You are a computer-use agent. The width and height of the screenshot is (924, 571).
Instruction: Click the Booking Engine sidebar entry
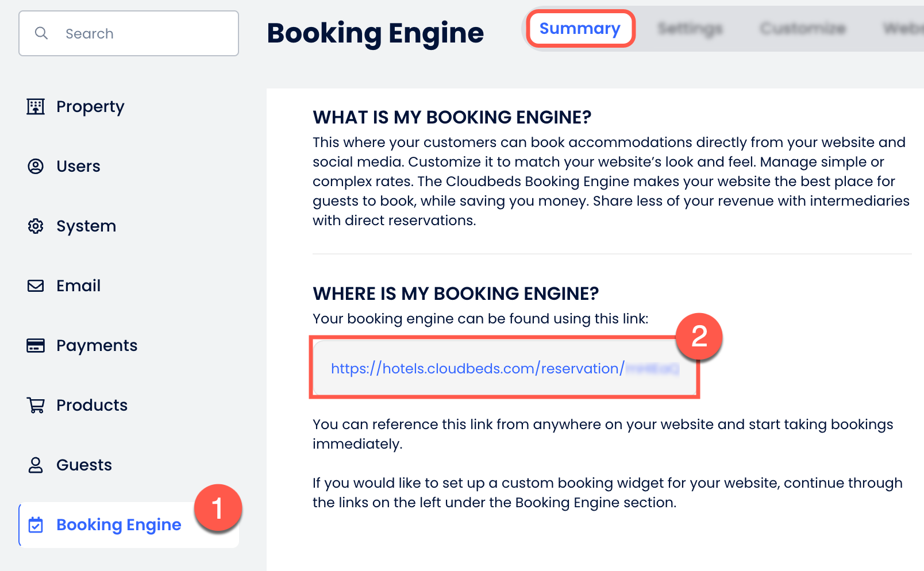[118, 524]
